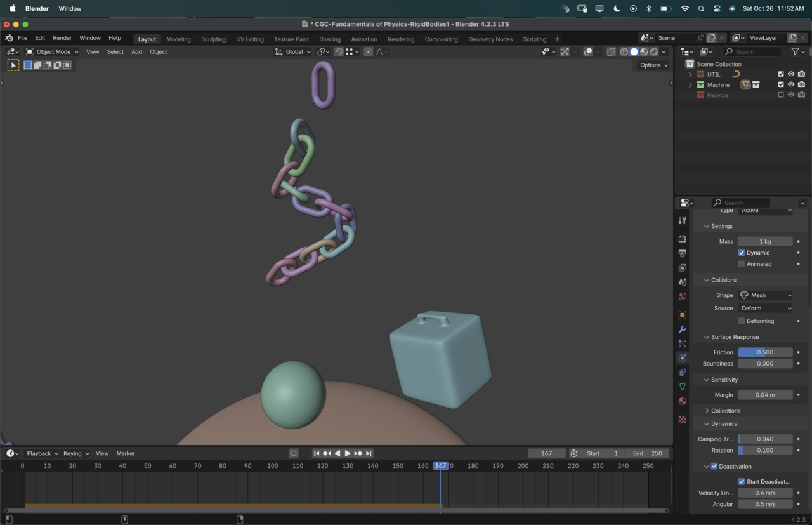This screenshot has width=812, height=525.
Task: Open the Tool properties tab
Action: point(683,220)
